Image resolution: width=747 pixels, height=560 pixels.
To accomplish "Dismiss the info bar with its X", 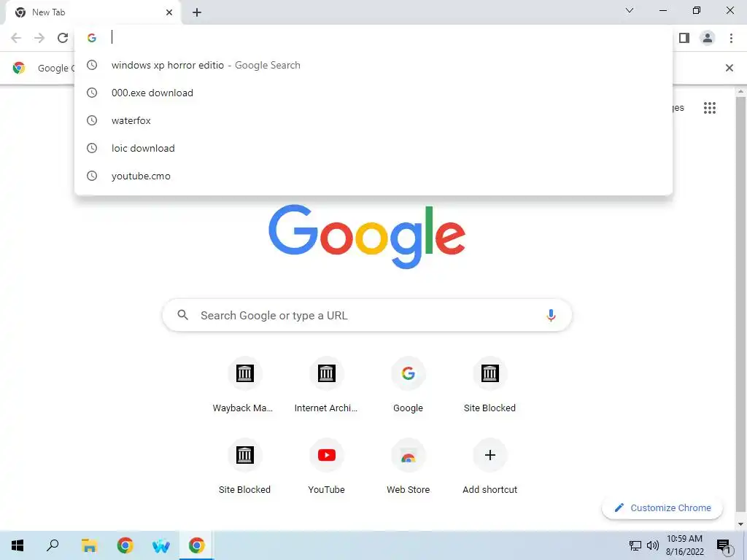I will pyautogui.click(x=729, y=68).
